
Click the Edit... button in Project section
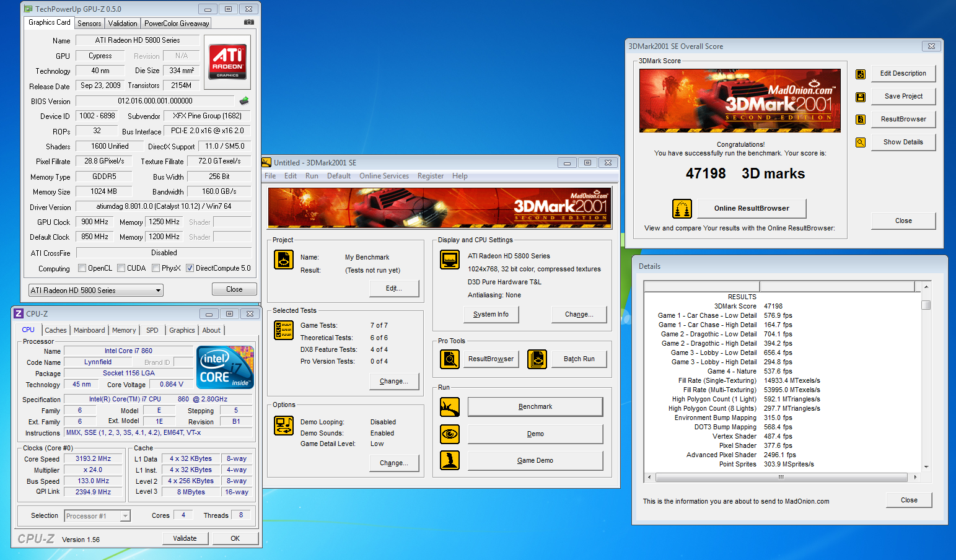(x=394, y=289)
